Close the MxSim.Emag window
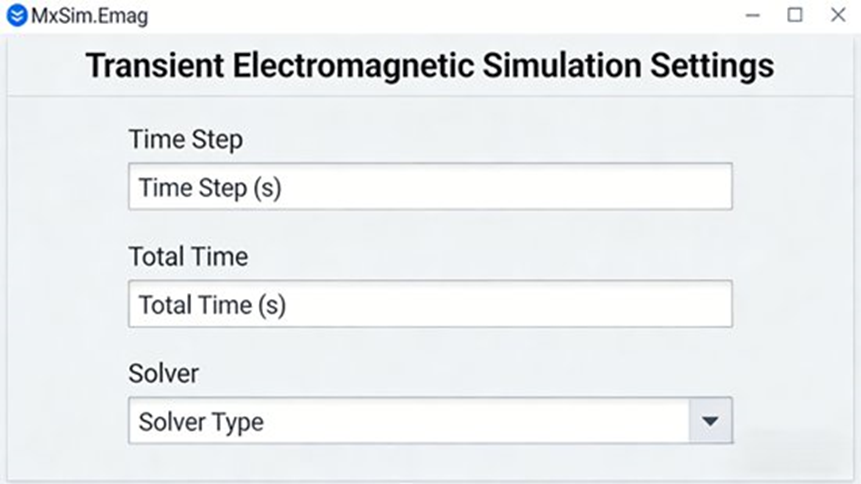The height and width of the screenshot is (484, 861). [838, 15]
